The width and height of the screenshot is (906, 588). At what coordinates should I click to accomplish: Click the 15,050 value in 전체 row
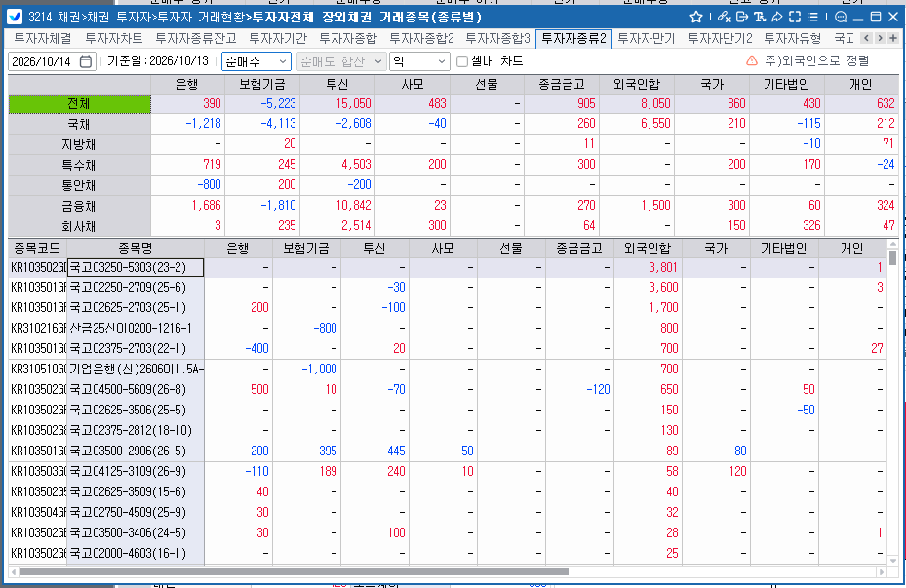[354, 104]
